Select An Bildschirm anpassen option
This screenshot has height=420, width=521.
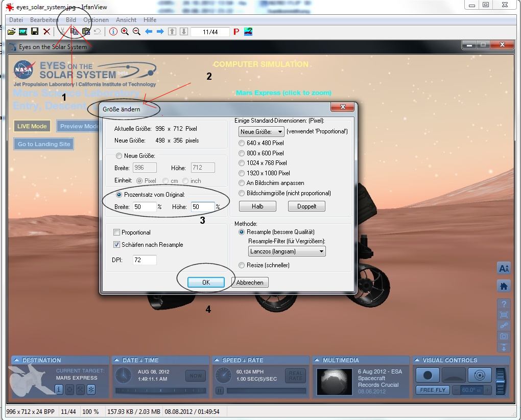[242, 183]
